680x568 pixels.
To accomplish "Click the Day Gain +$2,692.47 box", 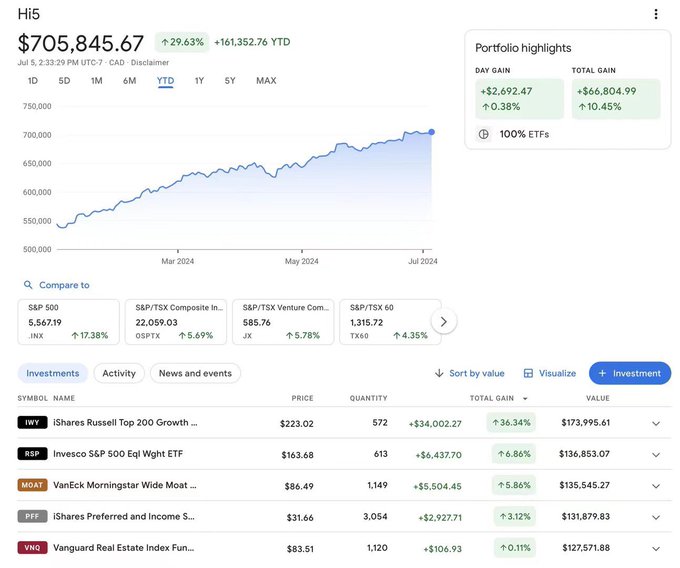I will (x=520, y=99).
